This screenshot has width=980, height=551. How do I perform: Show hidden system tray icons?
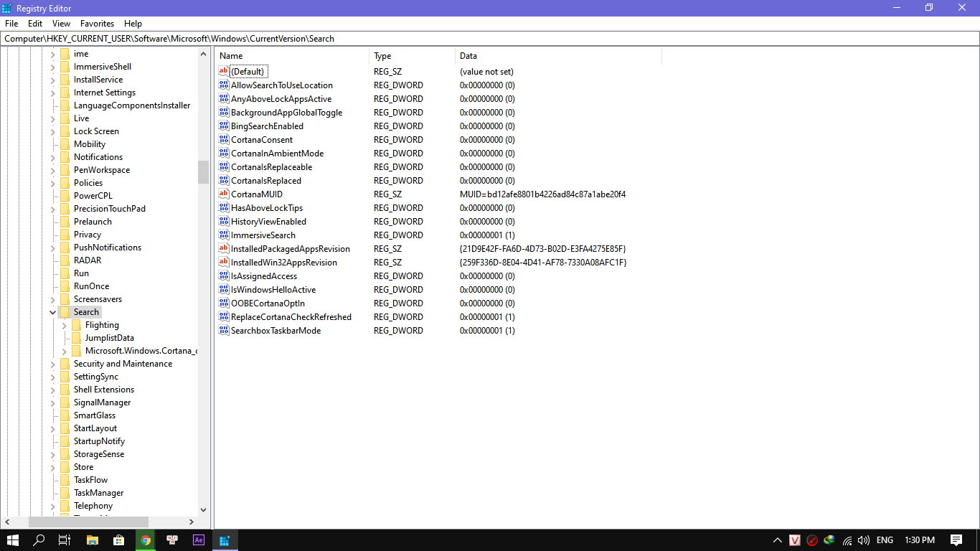click(x=777, y=540)
